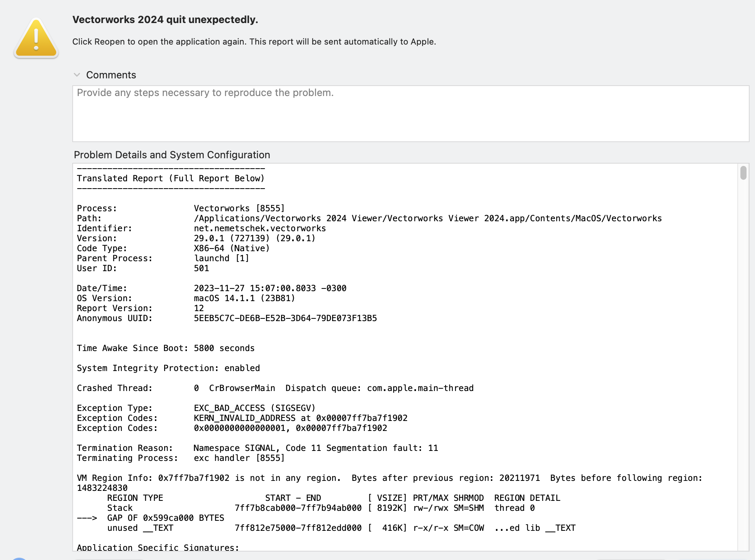Screen dimensions: 755x560
Task: Click 'Namespace SIGNAL, Code 11 Segmentation fault: 11'
Action: (316, 448)
